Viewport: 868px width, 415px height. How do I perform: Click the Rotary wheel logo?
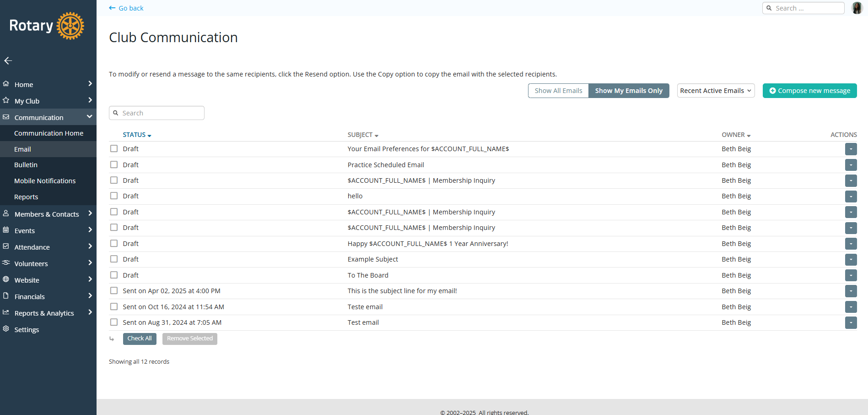click(x=70, y=26)
